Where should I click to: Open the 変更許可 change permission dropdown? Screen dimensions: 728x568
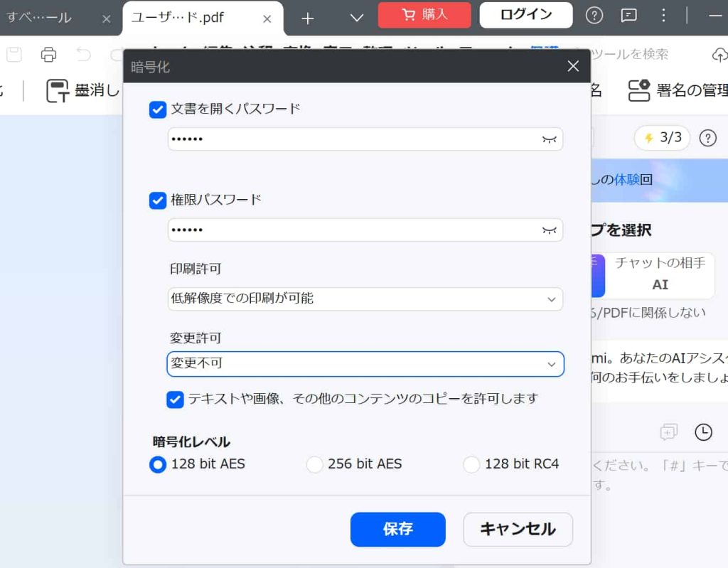[x=365, y=364]
